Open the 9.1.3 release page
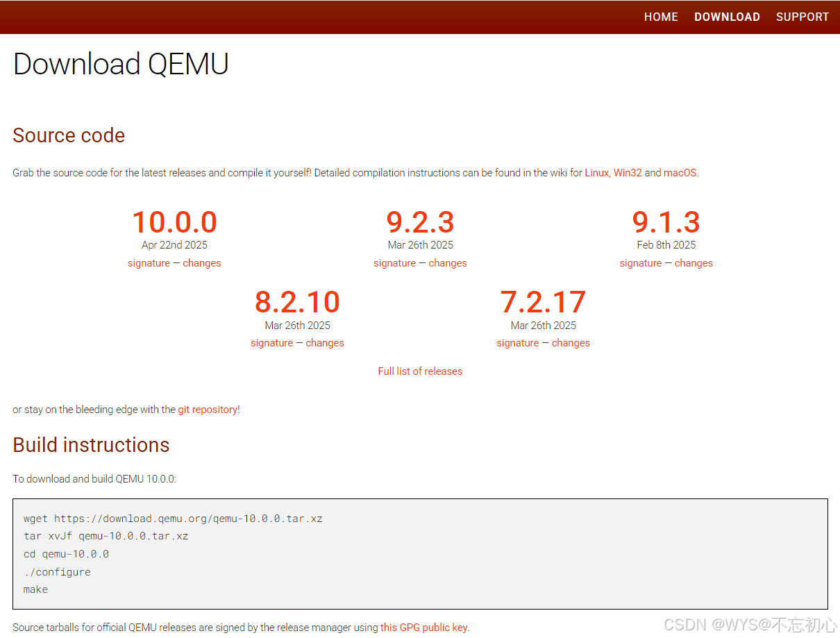Viewport: 840px width, 638px height. click(666, 222)
